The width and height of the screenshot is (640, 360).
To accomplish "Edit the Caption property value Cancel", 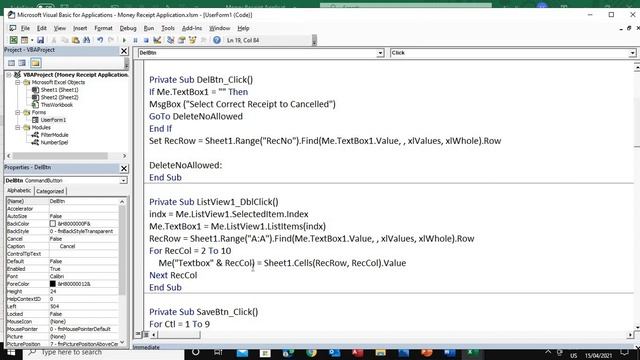I will (84, 246).
